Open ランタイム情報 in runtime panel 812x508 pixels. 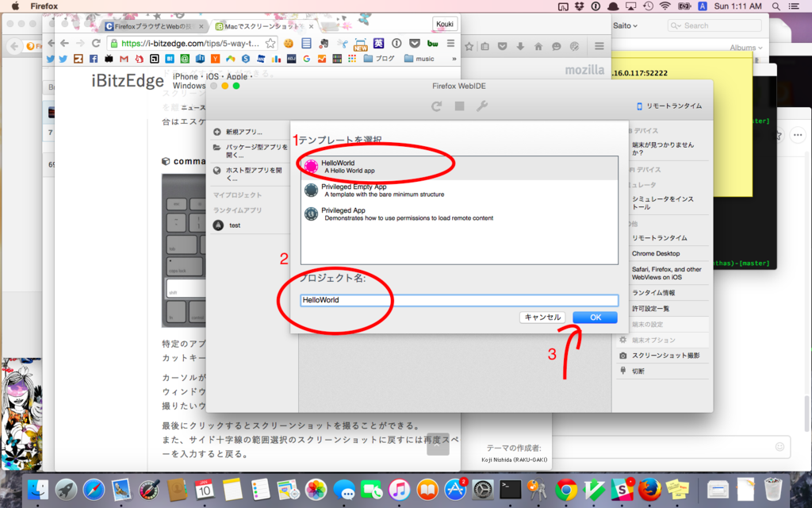point(653,293)
